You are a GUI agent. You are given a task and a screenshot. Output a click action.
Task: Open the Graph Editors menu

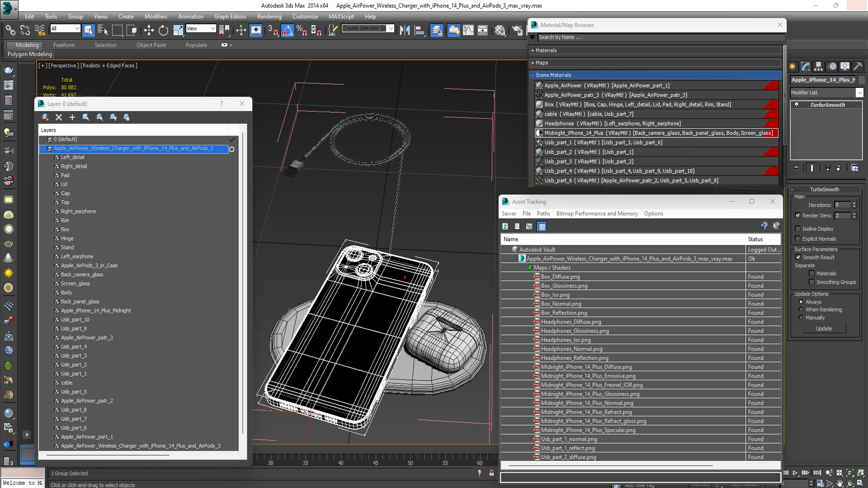(x=230, y=17)
